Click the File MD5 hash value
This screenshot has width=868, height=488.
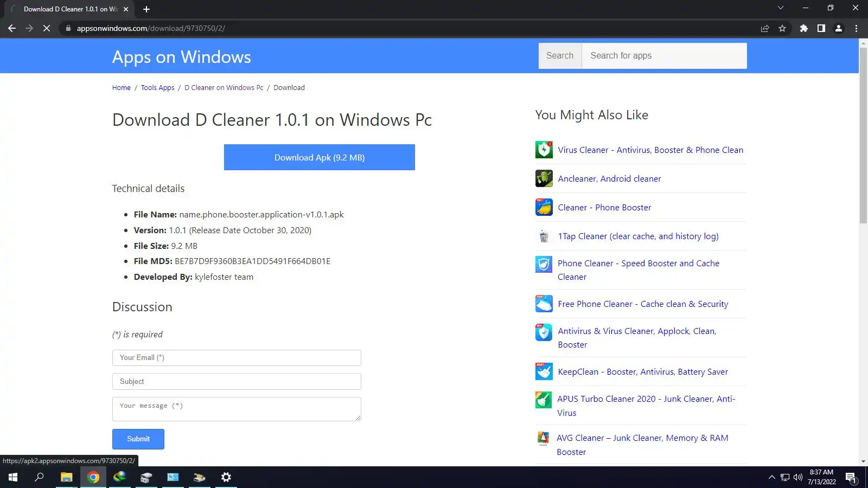click(x=252, y=261)
